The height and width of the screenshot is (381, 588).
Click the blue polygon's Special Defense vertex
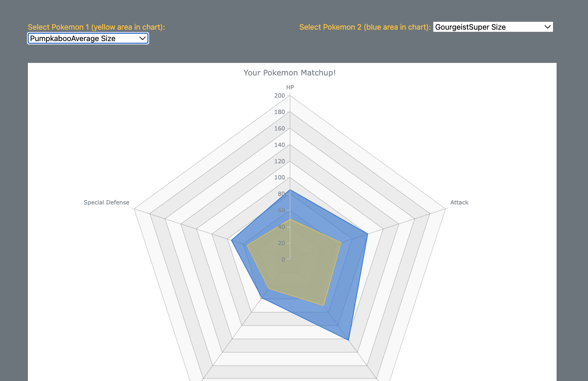coord(231,241)
